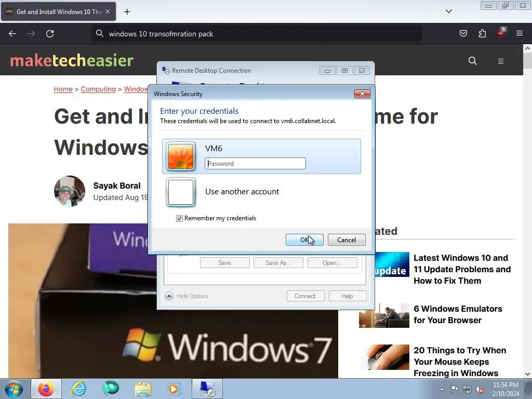The image size is (532, 399).
Task: Click Remote Desktop Connection taskbar icon
Action: 207,389
